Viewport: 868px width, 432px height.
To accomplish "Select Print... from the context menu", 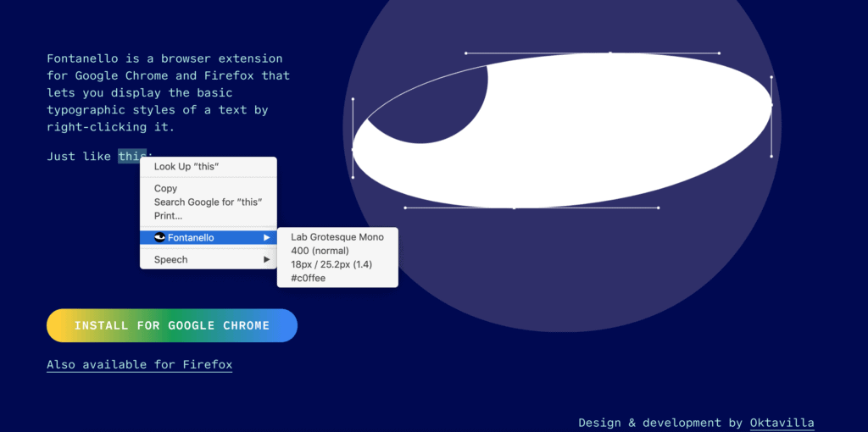I will click(168, 216).
